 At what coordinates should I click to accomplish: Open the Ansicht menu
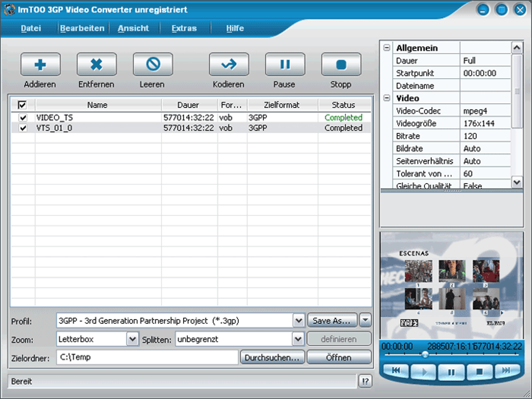(x=134, y=28)
